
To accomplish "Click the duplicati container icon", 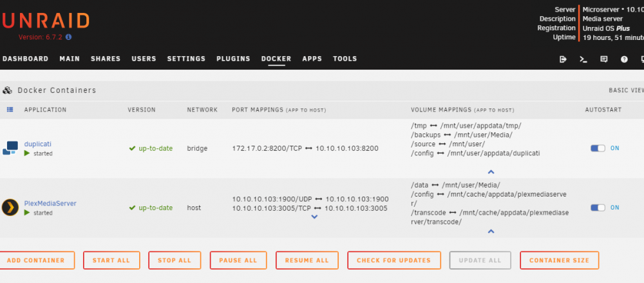I will coord(10,148).
